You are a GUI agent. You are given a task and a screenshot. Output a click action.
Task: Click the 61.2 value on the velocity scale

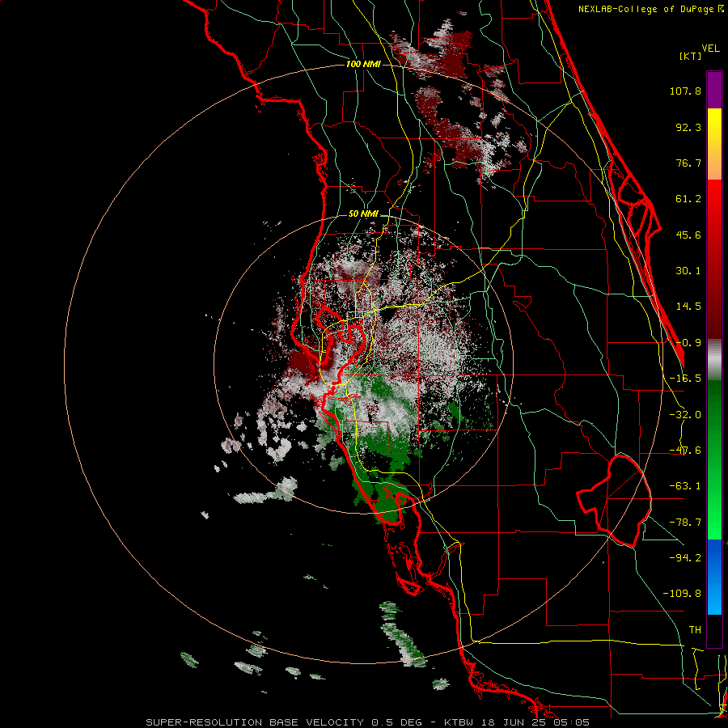688,199
